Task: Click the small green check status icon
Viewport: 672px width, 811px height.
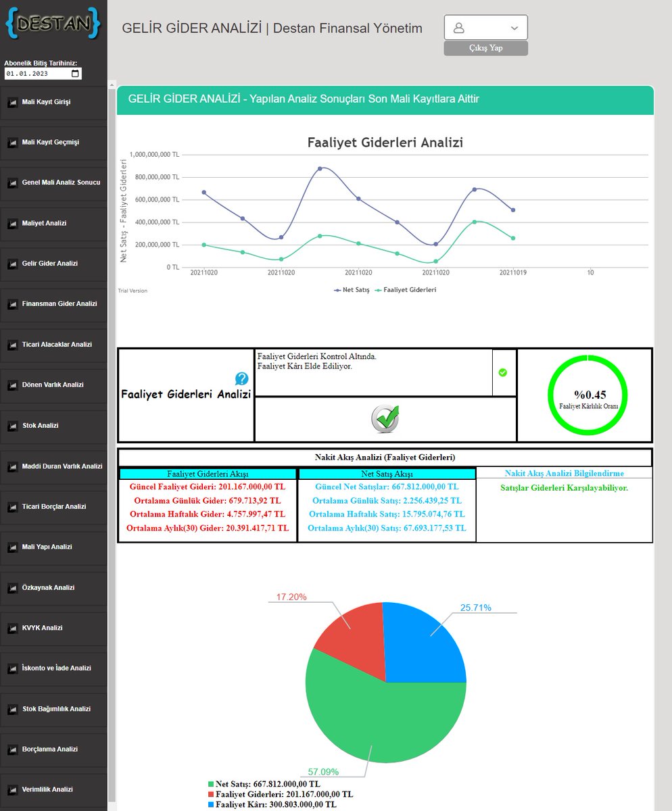Action: point(503,372)
